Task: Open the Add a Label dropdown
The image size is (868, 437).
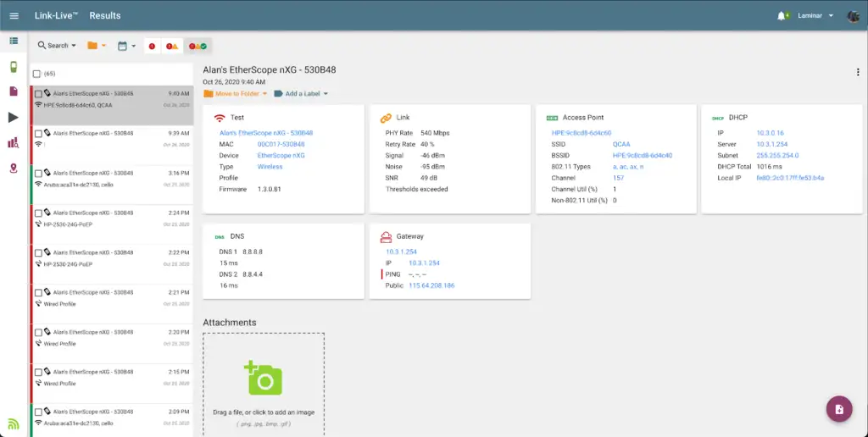Action: (x=301, y=93)
